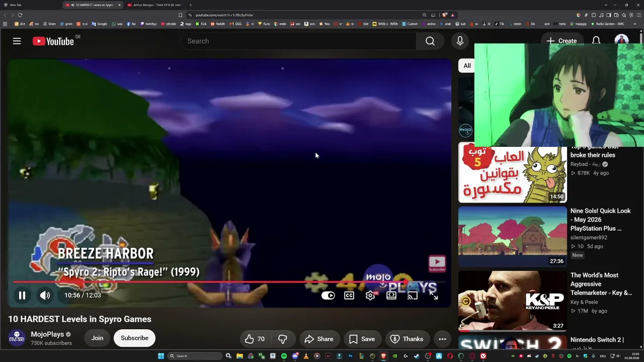
Task: Open the Nine Sols Quick Look thumbnail
Action: pyautogui.click(x=512, y=237)
